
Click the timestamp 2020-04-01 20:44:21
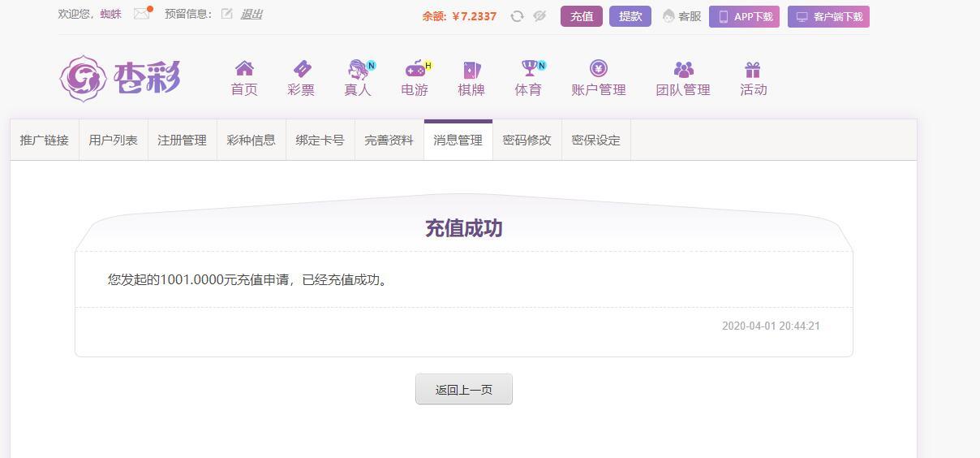[771, 326]
